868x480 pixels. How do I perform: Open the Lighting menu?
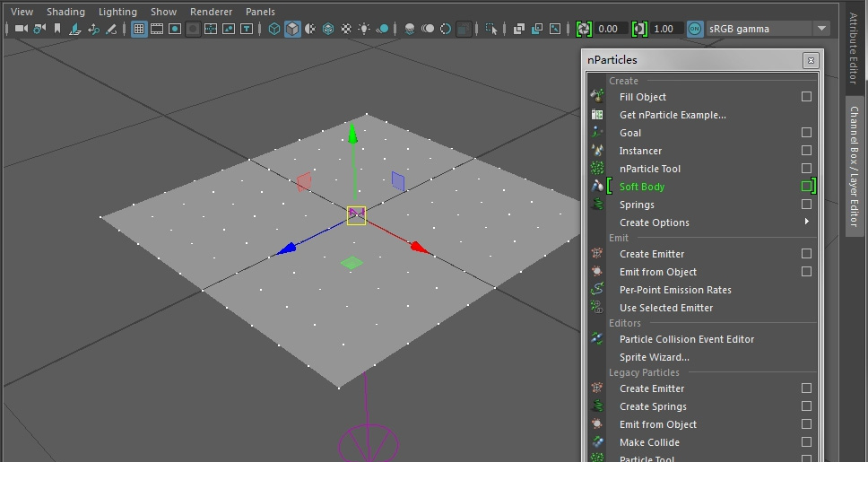pos(117,12)
